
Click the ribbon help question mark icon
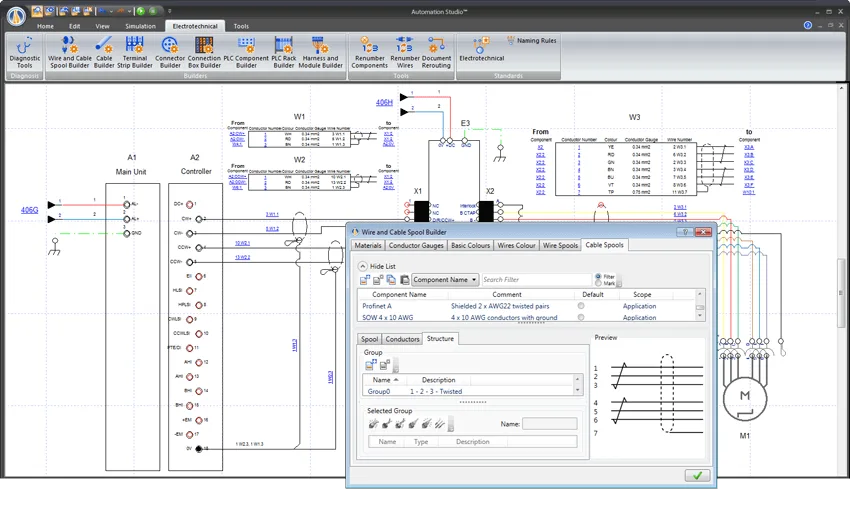point(808,25)
